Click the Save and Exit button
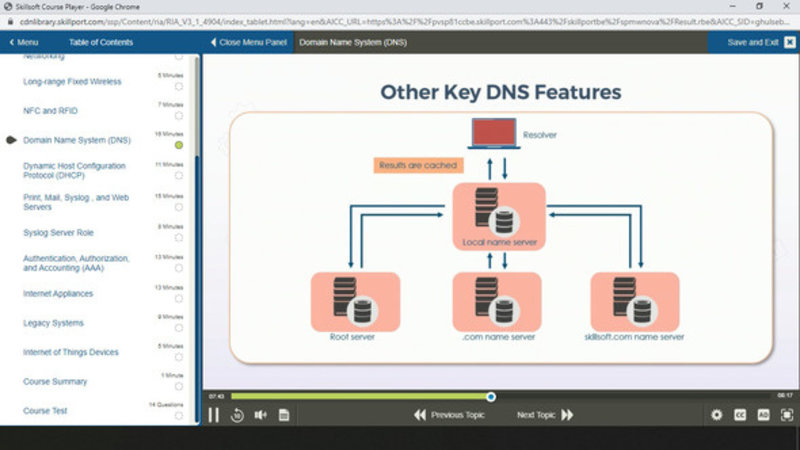Image resolution: width=800 pixels, height=450 pixels. click(x=753, y=42)
